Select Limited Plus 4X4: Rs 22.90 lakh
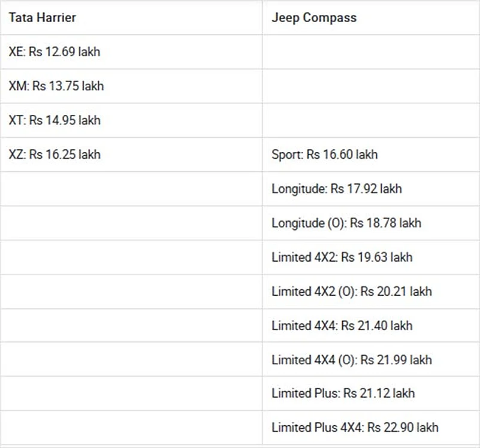The height and width of the screenshot is (448, 480). pos(355,428)
